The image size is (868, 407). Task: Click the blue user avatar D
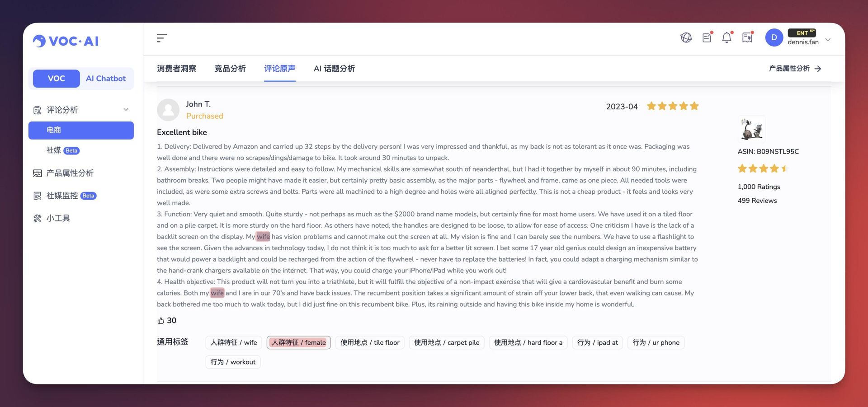click(x=774, y=38)
